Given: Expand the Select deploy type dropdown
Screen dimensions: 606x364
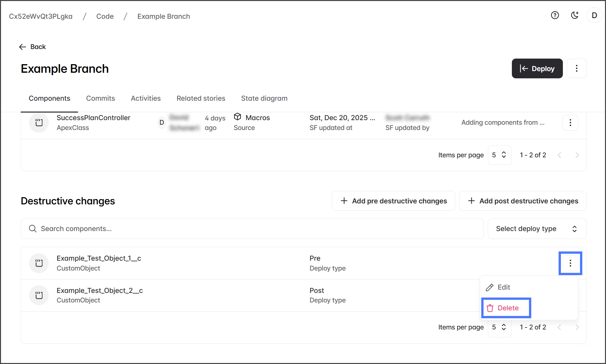Looking at the screenshot, I should [537, 229].
